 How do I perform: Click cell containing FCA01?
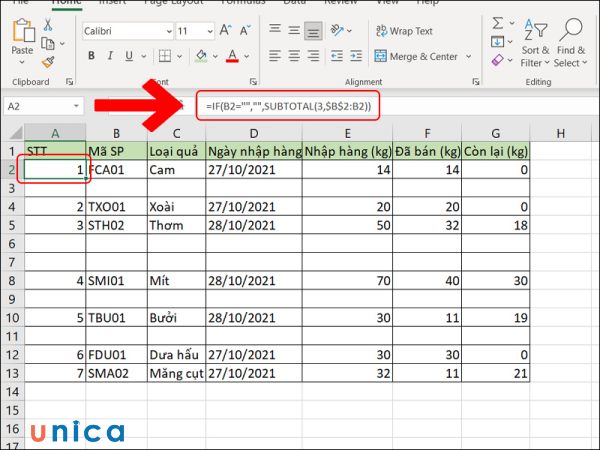116,170
